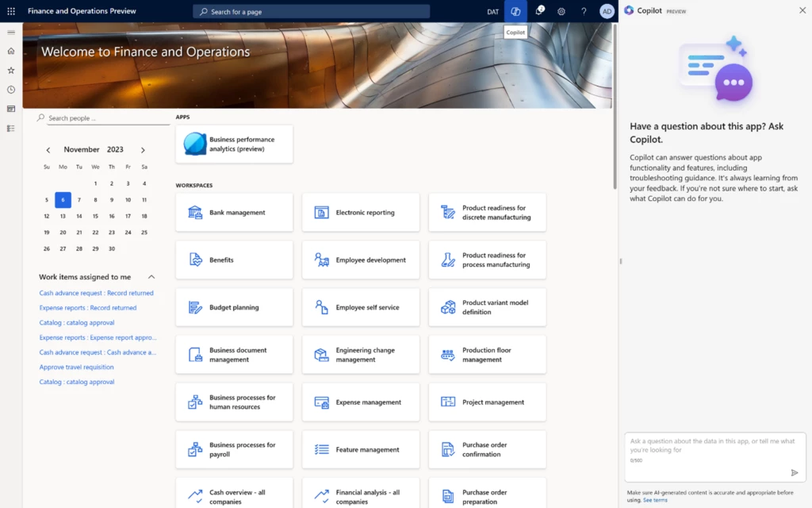Viewport: 812px width, 508px height.
Task: Open notifications bell in the top bar
Action: point(538,11)
